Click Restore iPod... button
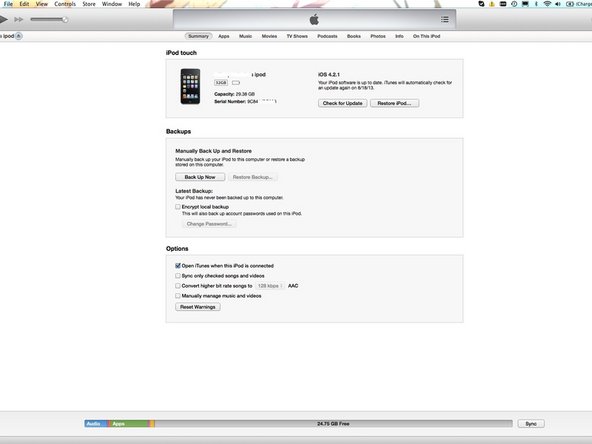The image size is (592, 444). [394, 103]
